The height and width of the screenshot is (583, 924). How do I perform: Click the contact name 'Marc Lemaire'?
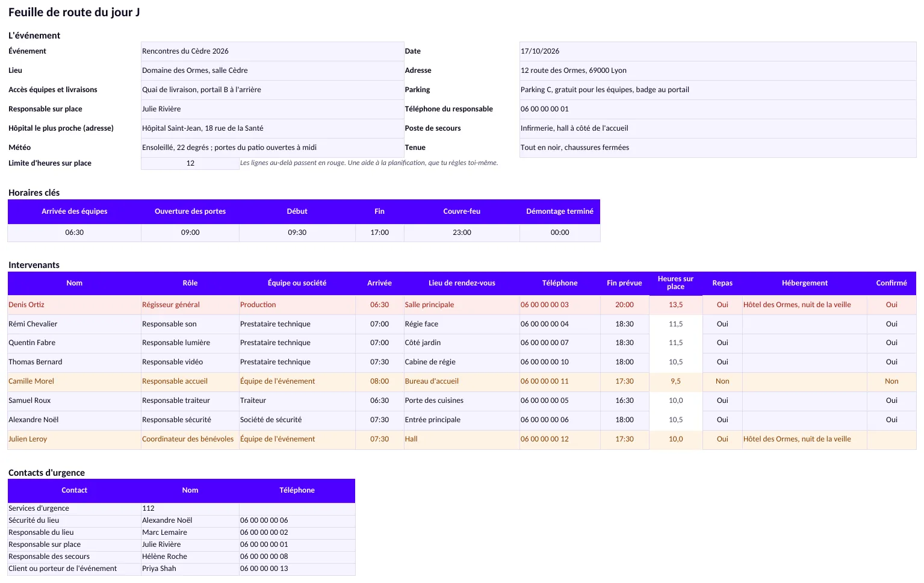pyautogui.click(x=190, y=532)
